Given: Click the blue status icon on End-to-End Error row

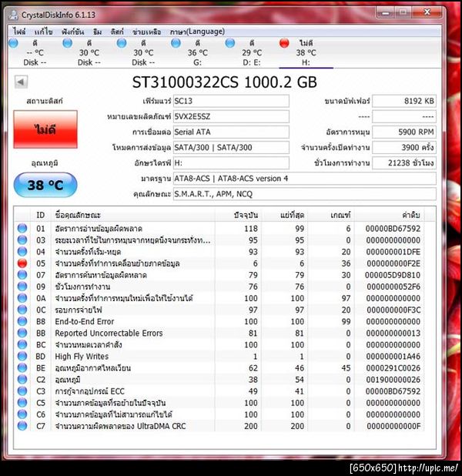Looking at the screenshot, I should click(x=22, y=321).
